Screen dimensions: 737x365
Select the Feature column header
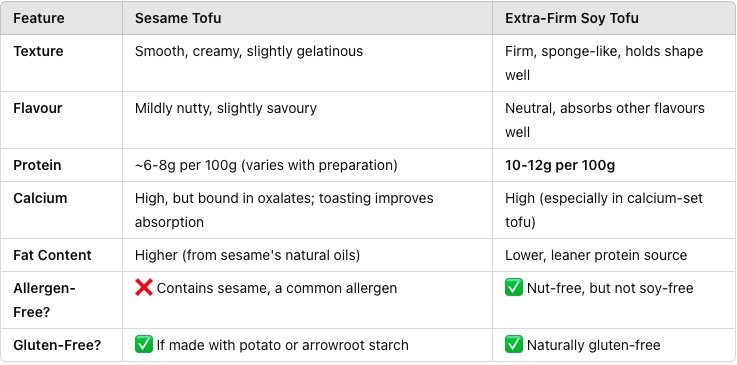(x=39, y=18)
